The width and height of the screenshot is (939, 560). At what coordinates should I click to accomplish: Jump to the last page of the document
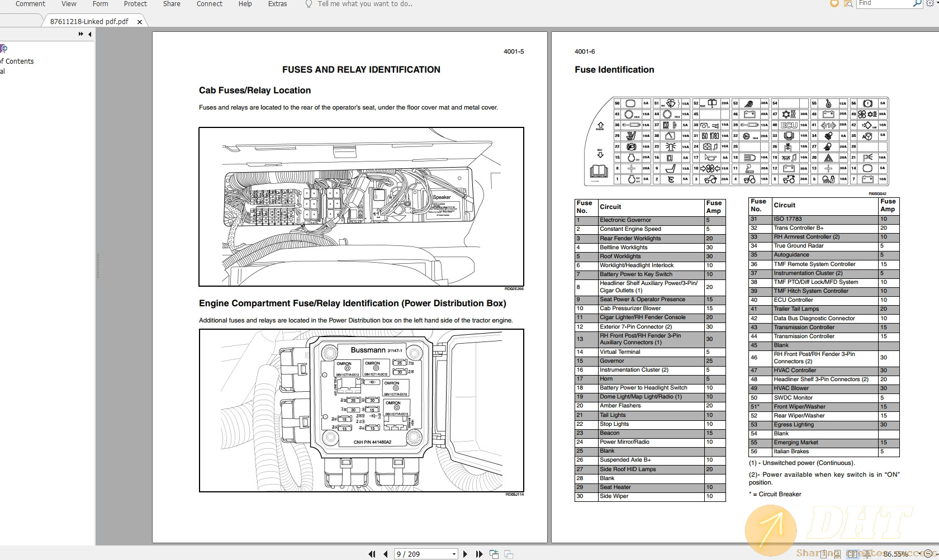coord(480,554)
